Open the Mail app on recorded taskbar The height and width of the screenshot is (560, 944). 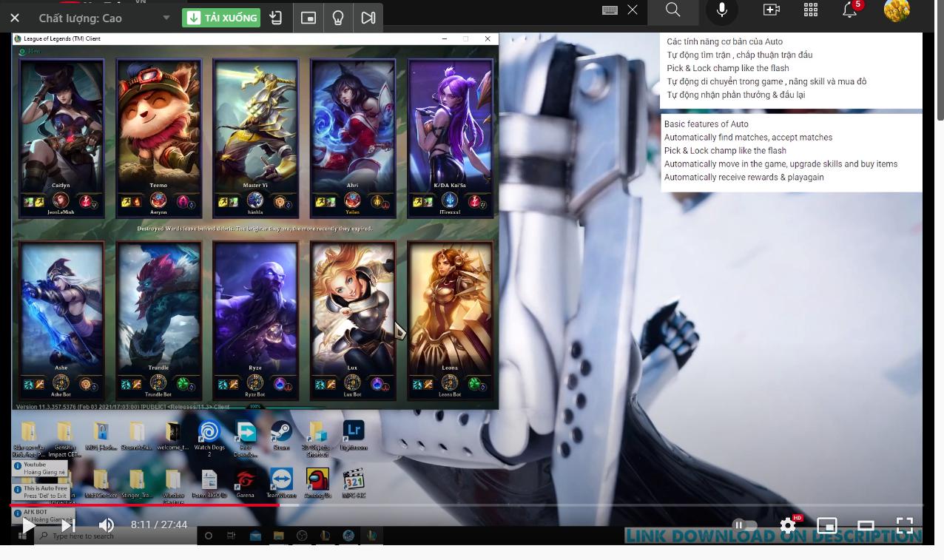(x=255, y=536)
